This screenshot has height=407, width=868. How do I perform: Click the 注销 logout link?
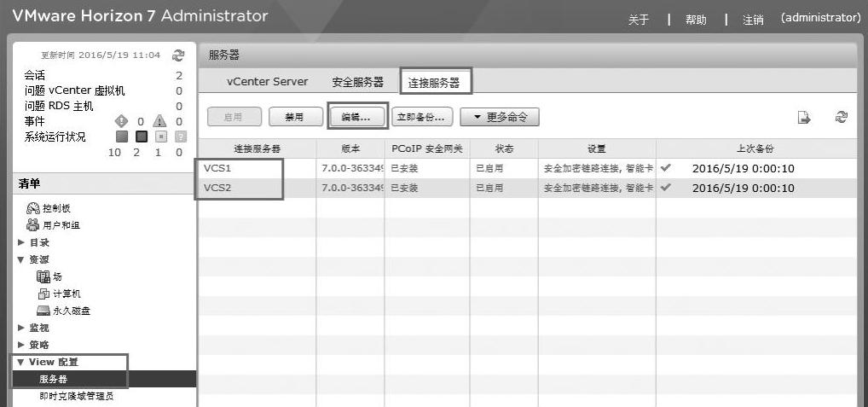pos(752,20)
